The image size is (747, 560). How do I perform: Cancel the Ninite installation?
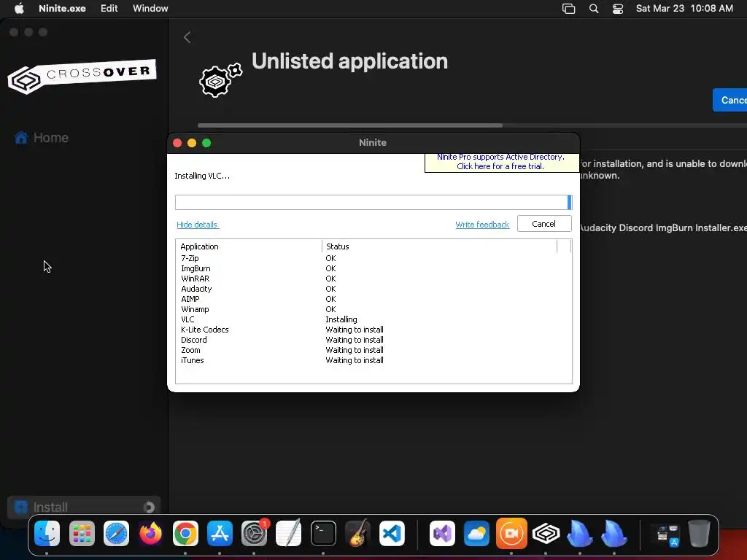pyautogui.click(x=544, y=224)
